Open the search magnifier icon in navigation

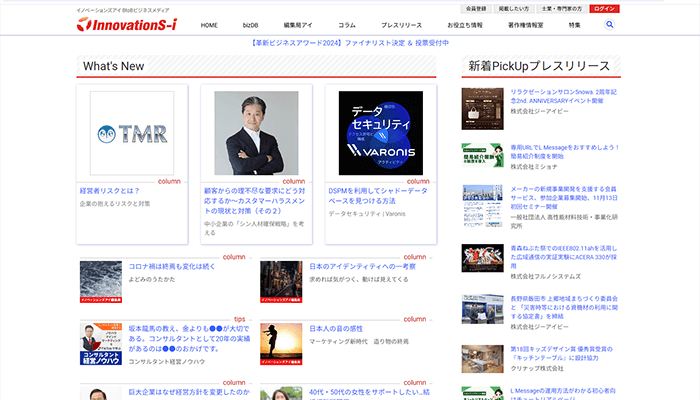(x=609, y=25)
